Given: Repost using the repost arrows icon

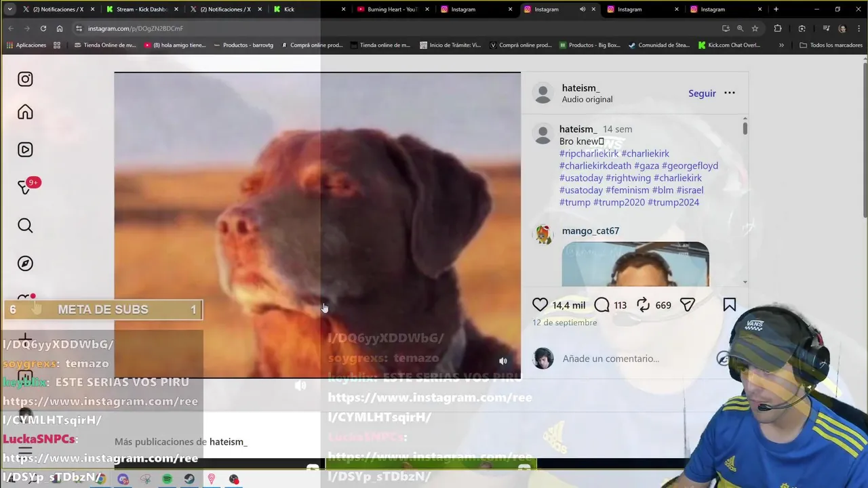Looking at the screenshot, I should (x=643, y=305).
